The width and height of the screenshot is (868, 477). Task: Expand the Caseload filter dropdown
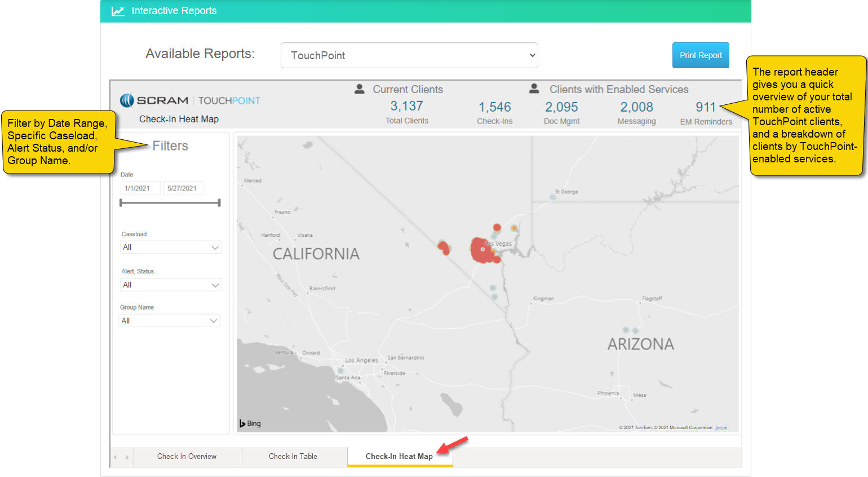pyautogui.click(x=171, y=248)
